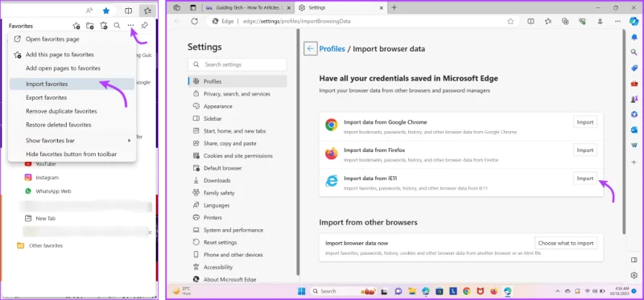Click the blue Shopping tag icon in sidebar

tap(634, 68)
